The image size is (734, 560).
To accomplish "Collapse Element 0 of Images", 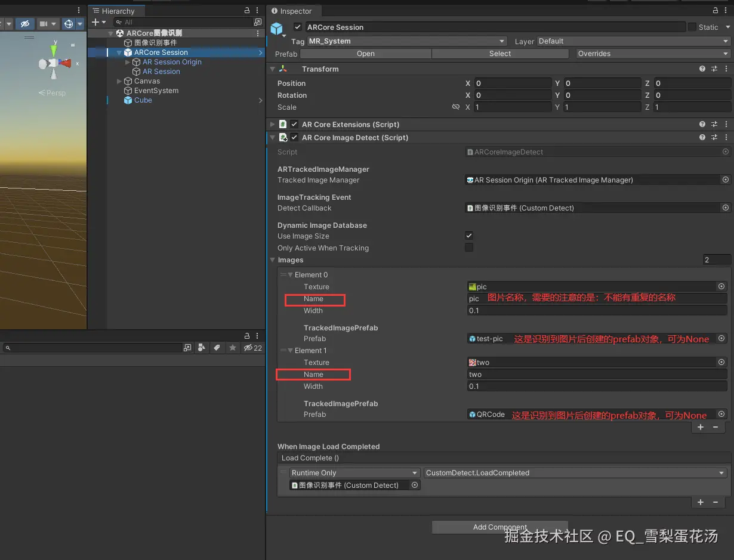I will (x=290, y=275).
